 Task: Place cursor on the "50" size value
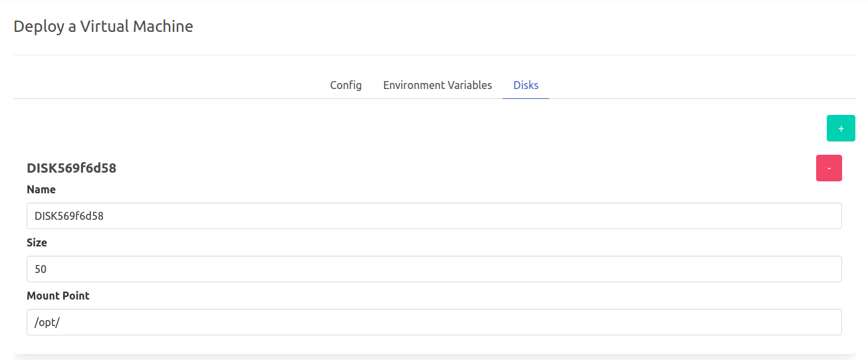point(41,269)
